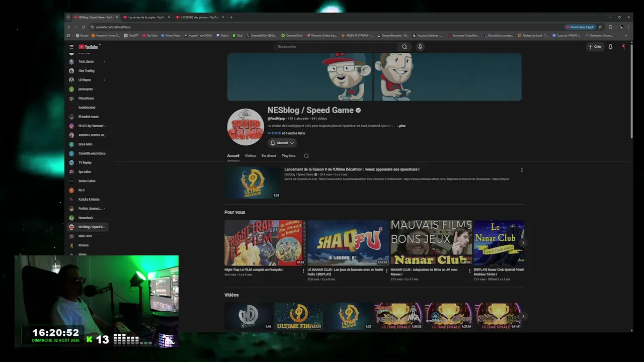Play the Ultime Décathlon featured video thumbnail

click(x=253, y=183)
